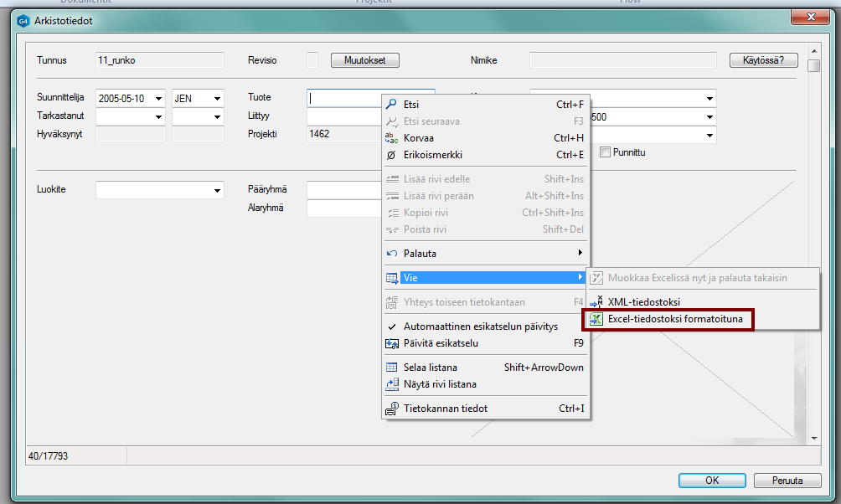This screenshot has width=841, height=504.
Task: Expand the JEN designer initials dropdown
Action: [217, 99]
